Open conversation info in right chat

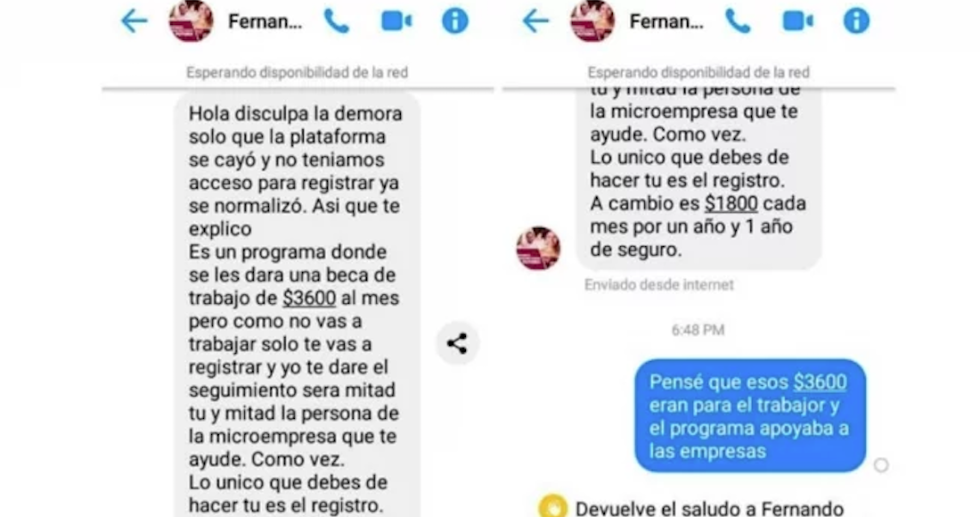pos(856,21)
